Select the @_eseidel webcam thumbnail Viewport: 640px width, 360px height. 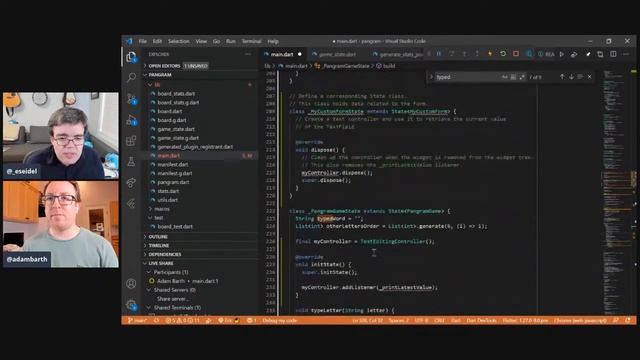61,136
